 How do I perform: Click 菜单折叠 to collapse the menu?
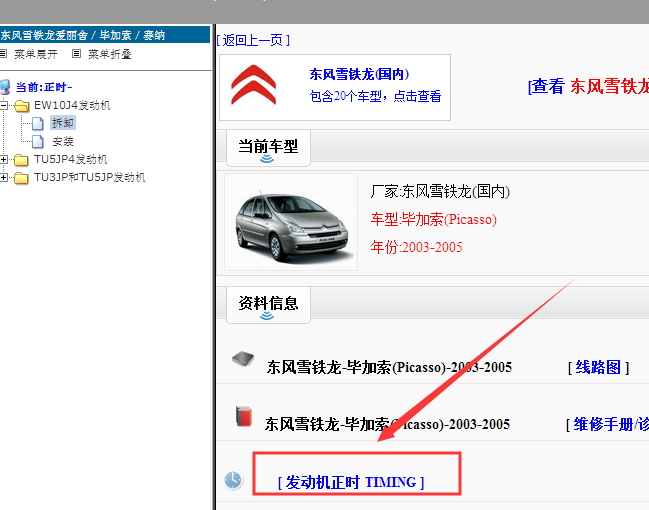pos(110,54)
